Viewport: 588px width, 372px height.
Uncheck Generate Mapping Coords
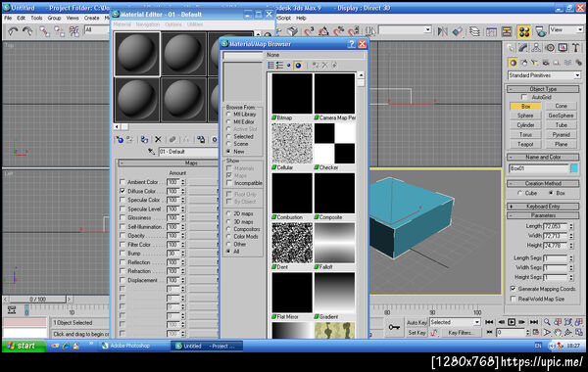(513, 289)
